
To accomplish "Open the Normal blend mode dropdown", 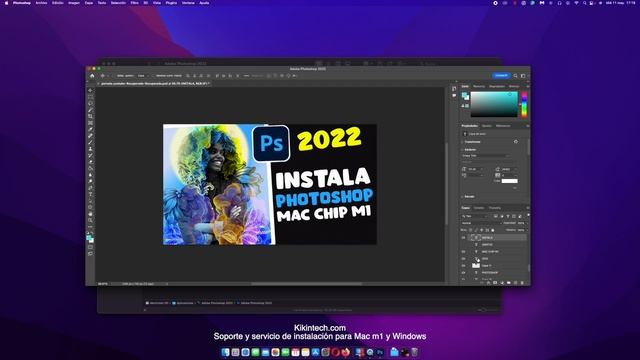I will 481,223.
